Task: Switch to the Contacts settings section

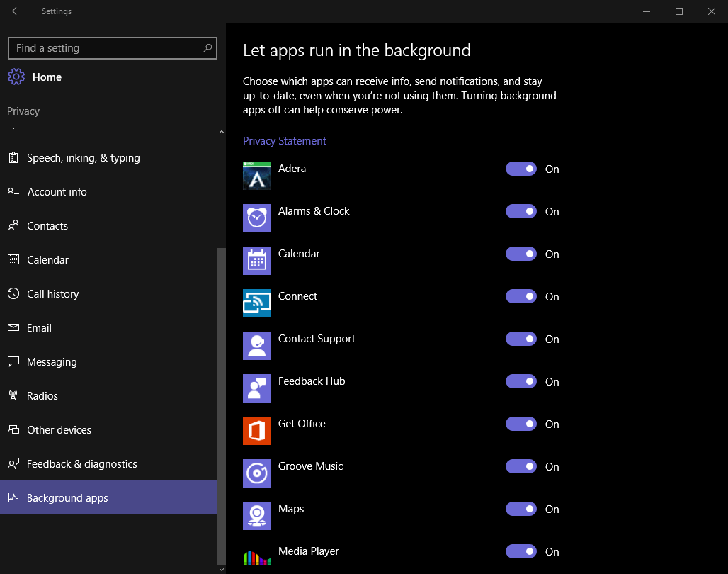Action: click(x=47, y=225)
